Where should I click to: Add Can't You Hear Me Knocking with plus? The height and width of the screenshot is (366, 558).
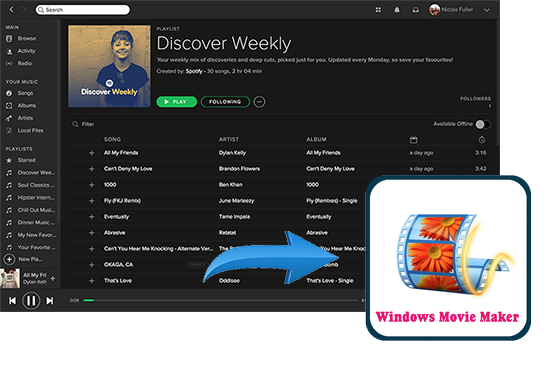(91, 249)
